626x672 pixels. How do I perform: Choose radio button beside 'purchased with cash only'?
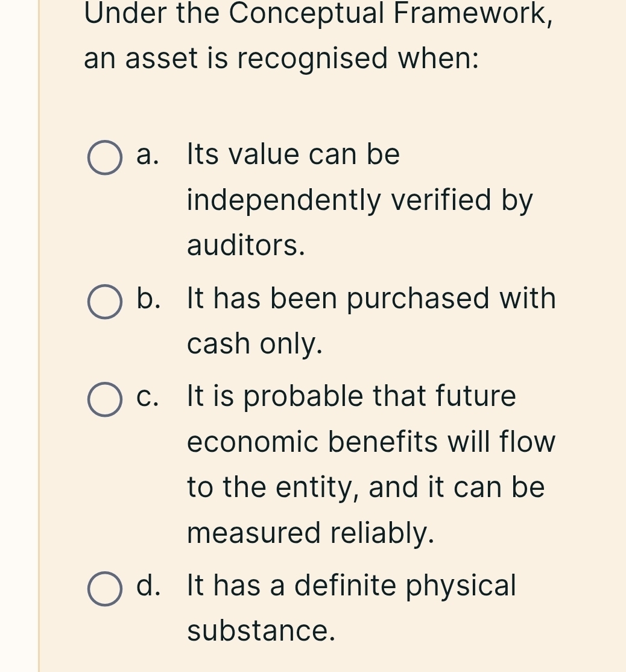coord(105,302)
